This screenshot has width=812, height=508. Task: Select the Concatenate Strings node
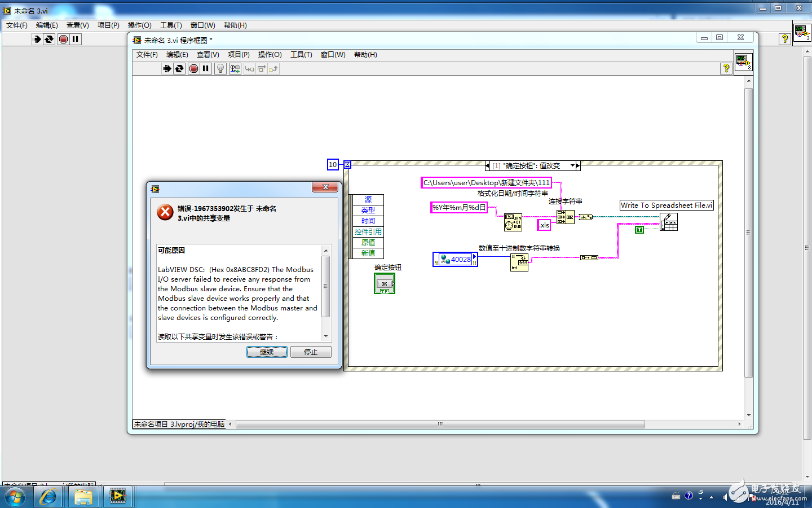coord(565,217)
